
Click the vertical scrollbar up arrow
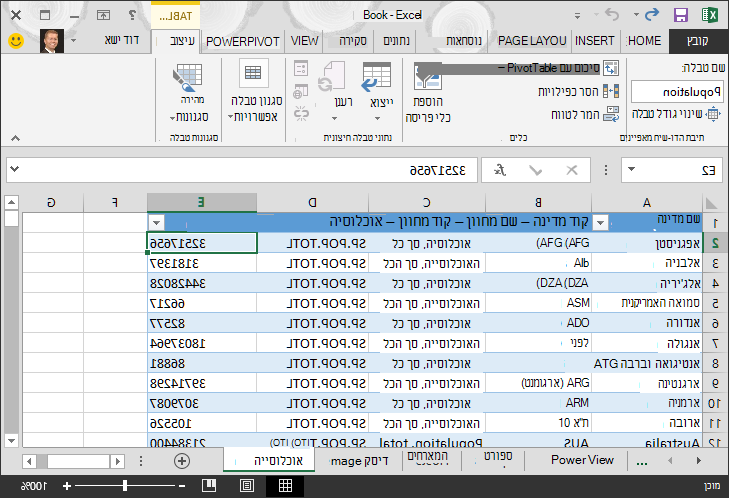(x=11, y=202)
